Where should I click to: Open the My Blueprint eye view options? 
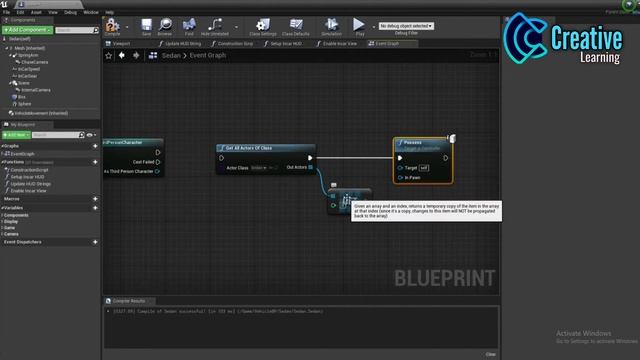click(91, 135)
